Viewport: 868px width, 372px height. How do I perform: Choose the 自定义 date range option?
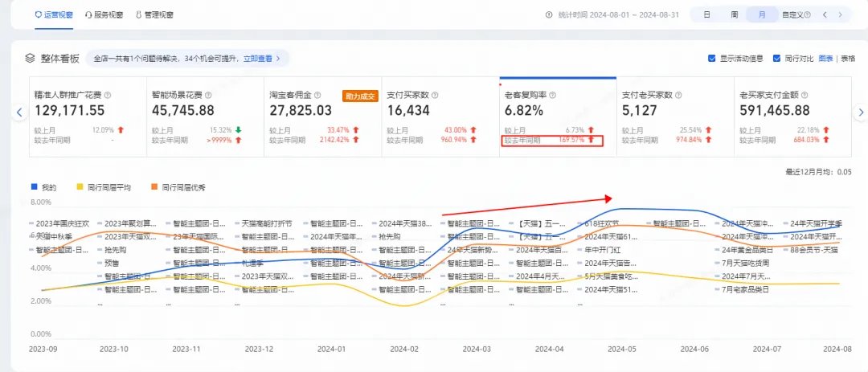click(792, 15)
